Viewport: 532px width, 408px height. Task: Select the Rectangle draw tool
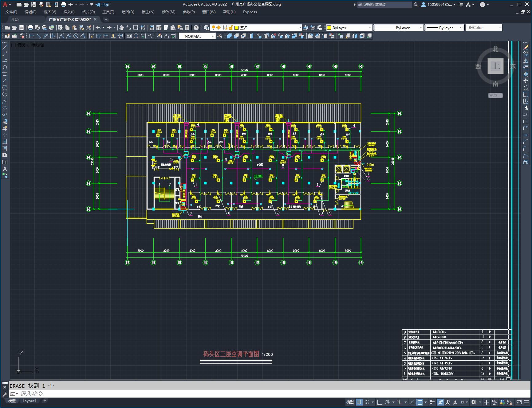click(5, 74)
